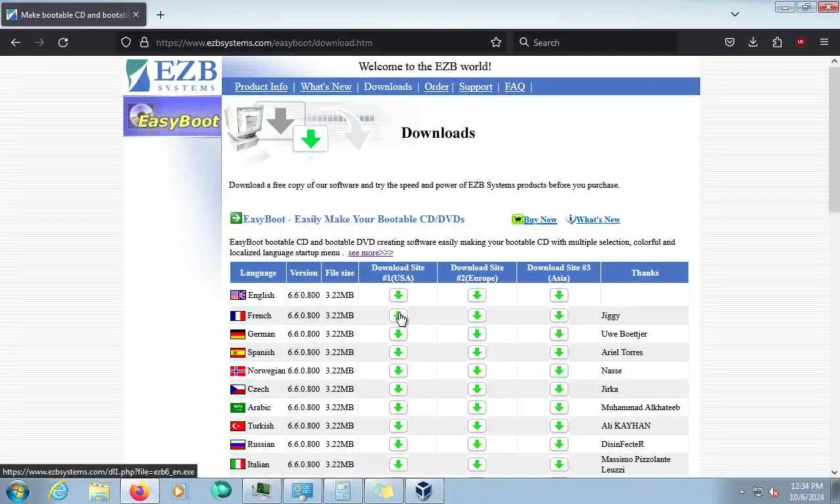The height and width of the screenshot is (504, 840).
Task: Reload the current page
Action: (63, 43)
